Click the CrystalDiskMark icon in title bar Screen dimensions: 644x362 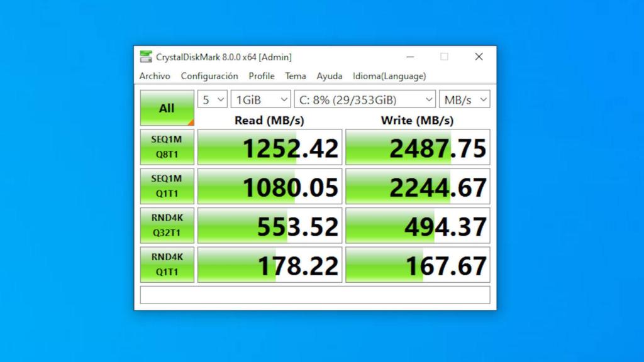[145, 57]
